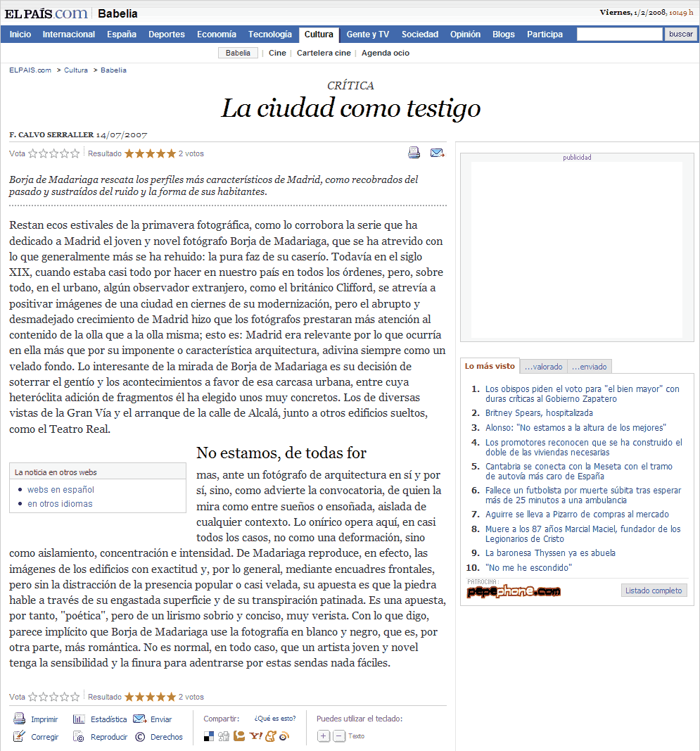Screen dimensions: 700x751
Task: Share the article via del.icio.us icon
Action: [209, 737]
